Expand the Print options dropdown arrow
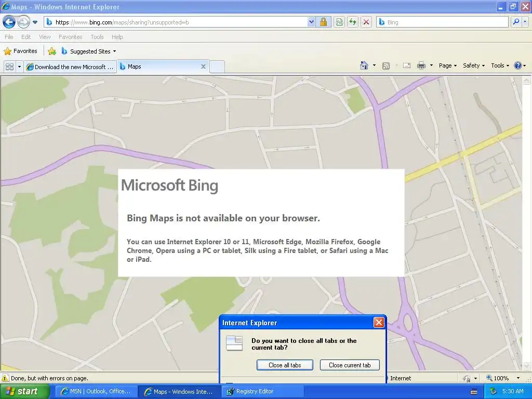The height and width of the screenshot is (399, 532). [431, 65]
